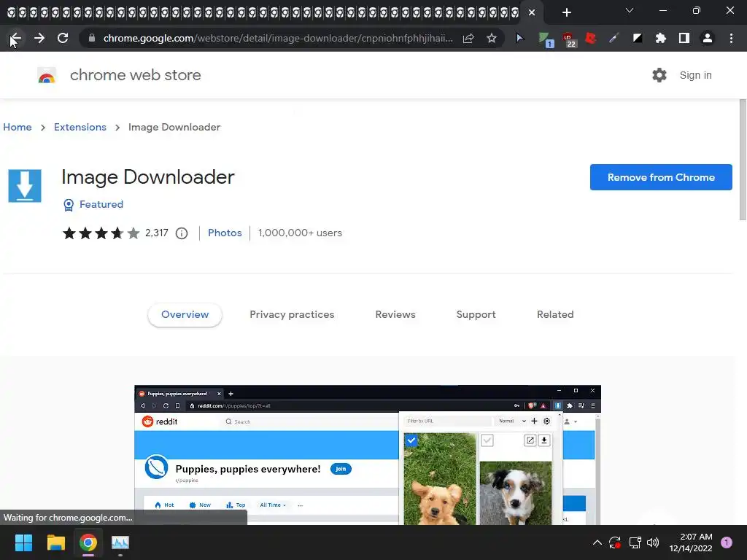Open the pen/color picker extension
Image resolution: width=747 pixels, height=560 pixels.
[x=614, y=38]
